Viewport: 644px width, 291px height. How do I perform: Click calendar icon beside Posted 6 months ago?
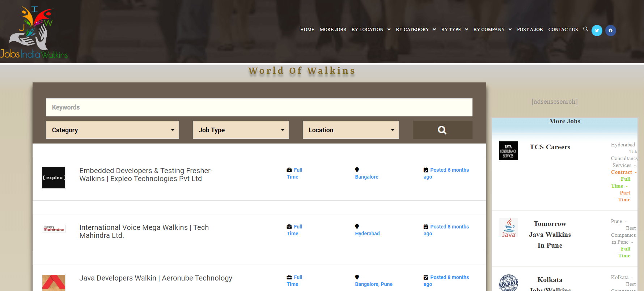click(x=426, y=170)
